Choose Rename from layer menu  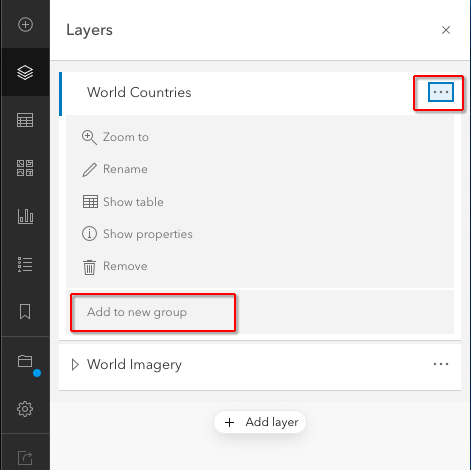115,169
